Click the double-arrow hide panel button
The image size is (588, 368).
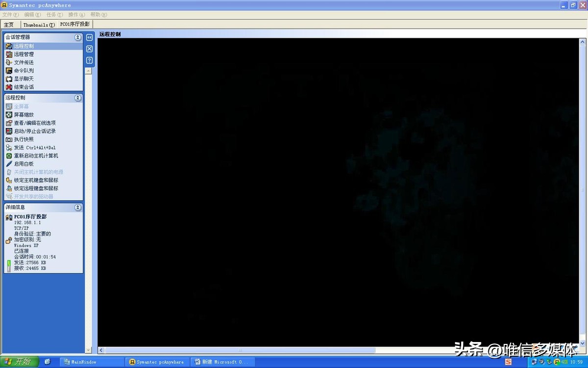click(x=89, y=37)
